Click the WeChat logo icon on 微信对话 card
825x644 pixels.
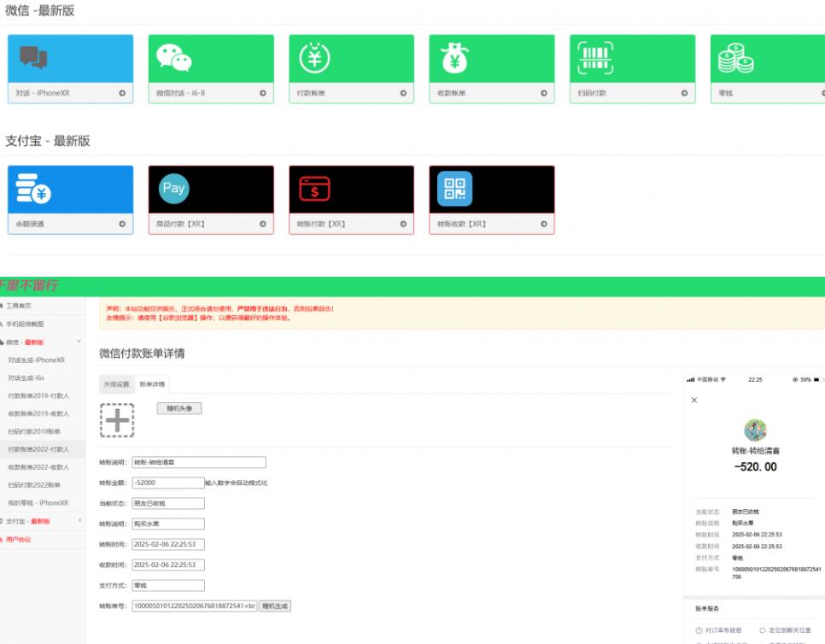click(173, 58)
